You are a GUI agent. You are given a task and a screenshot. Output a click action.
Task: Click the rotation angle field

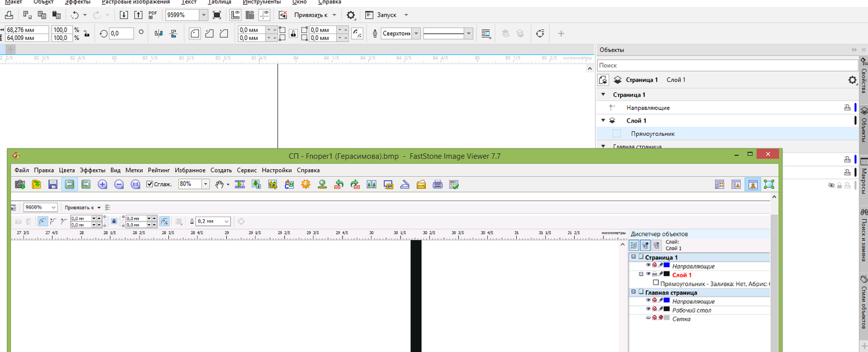(x=122, y=34)
